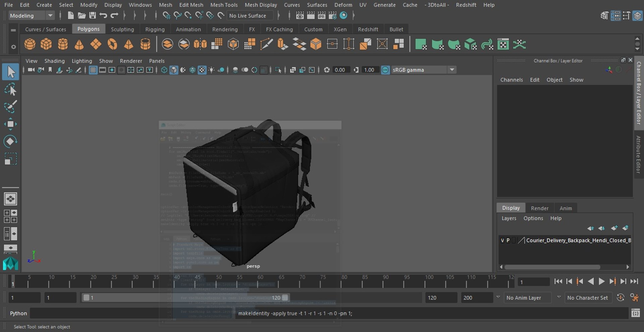
Task: Toggle viewport use all lights
Action: (212, 70)
